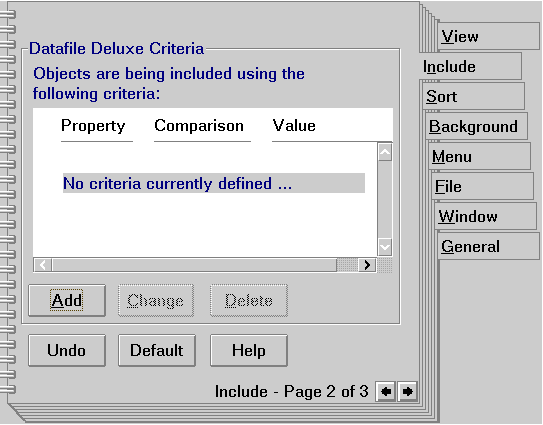
Task: Add a new include criterion
Action: point(67,300)
